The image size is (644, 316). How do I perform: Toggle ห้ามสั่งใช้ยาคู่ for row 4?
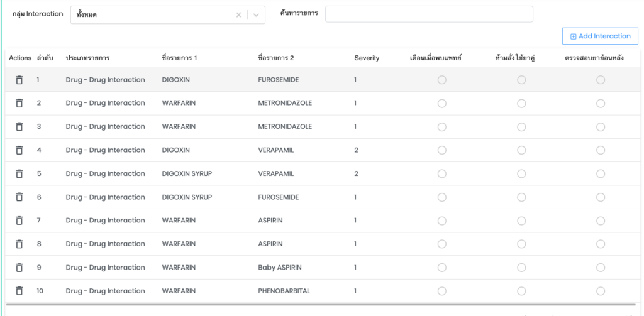click(x=521, y=150)
